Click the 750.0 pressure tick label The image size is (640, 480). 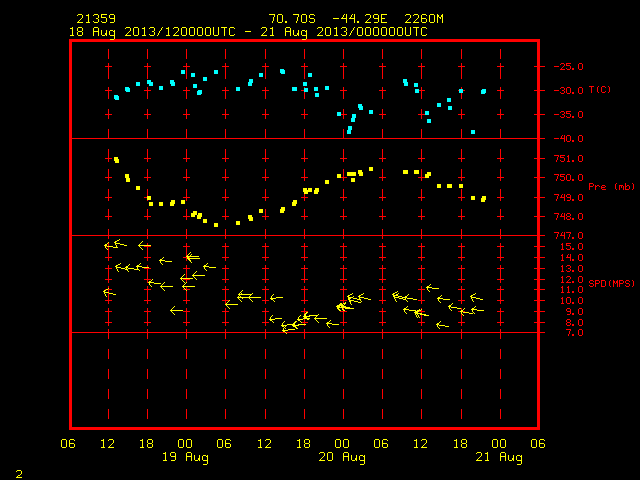tap(568, 178)
